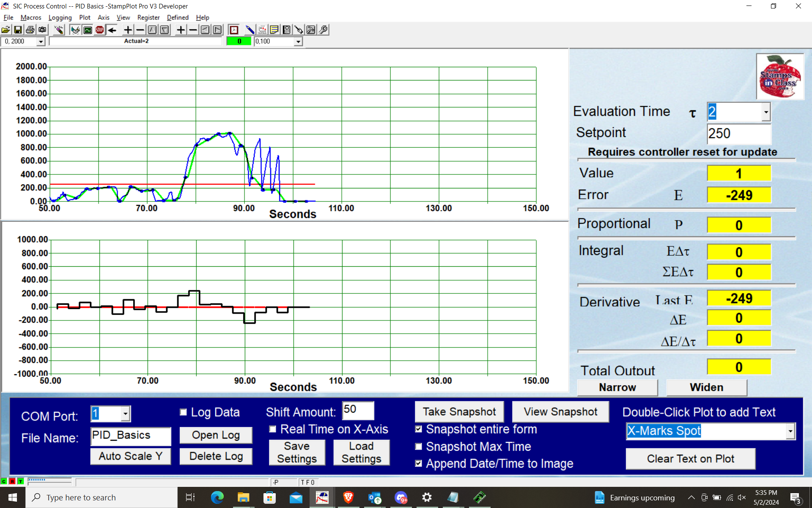Open the Logging menu
This screenshot has height=508, width=812.
point(60,17)
